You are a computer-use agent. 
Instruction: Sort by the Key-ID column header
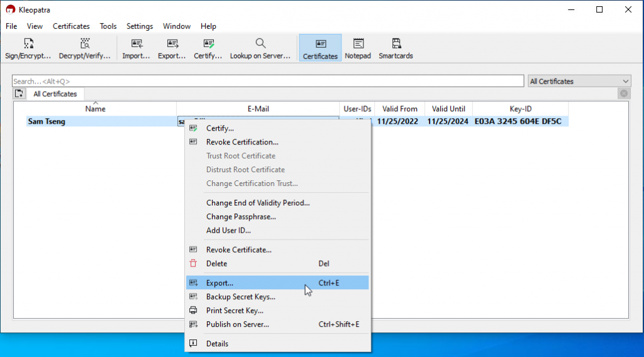click(x=520, y=109)
